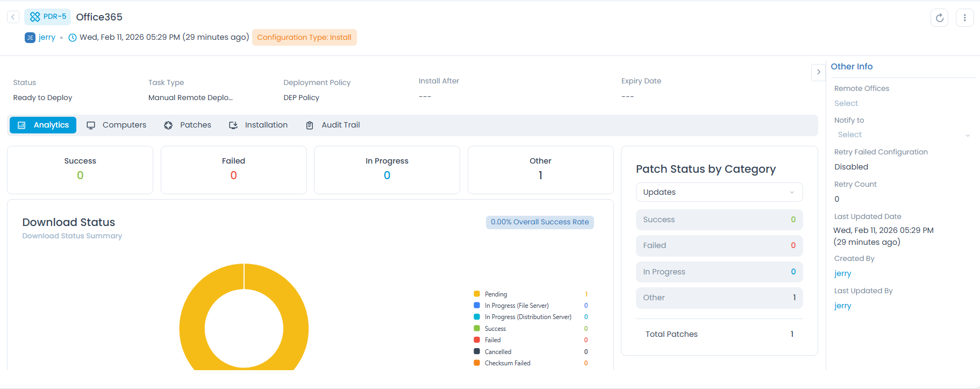
Task: Open the Patches tab
Action: click(x=188, y=125)
